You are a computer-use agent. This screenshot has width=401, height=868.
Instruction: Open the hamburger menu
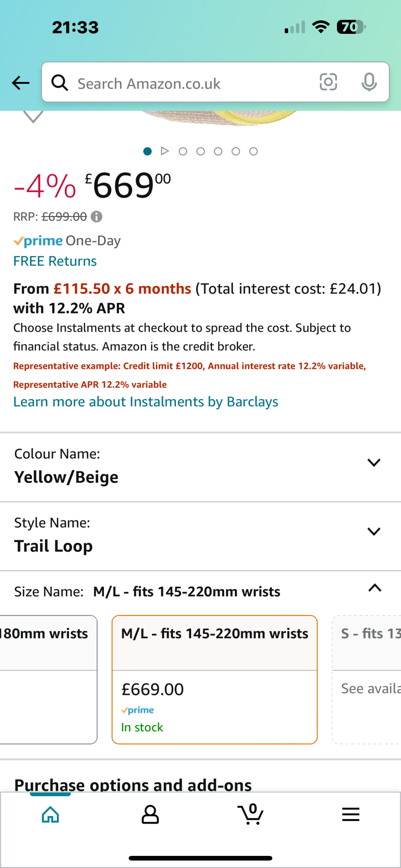[351, 814]
